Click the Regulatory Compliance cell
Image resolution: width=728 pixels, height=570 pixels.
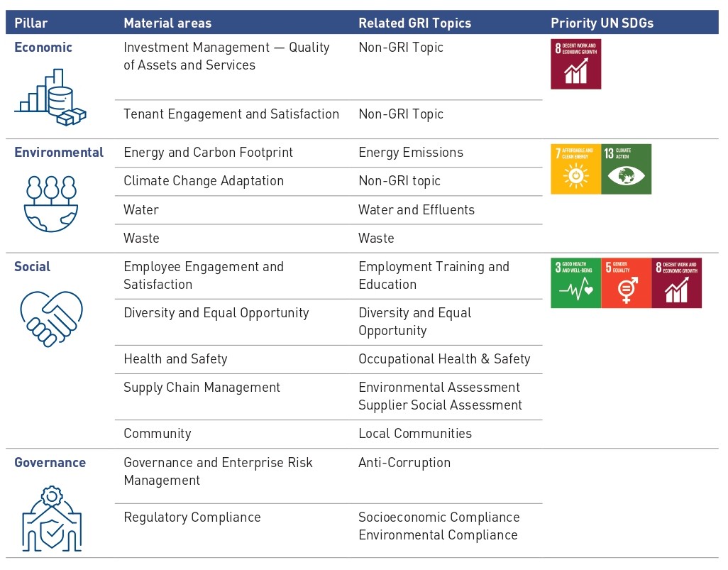(x=192, y=517)
